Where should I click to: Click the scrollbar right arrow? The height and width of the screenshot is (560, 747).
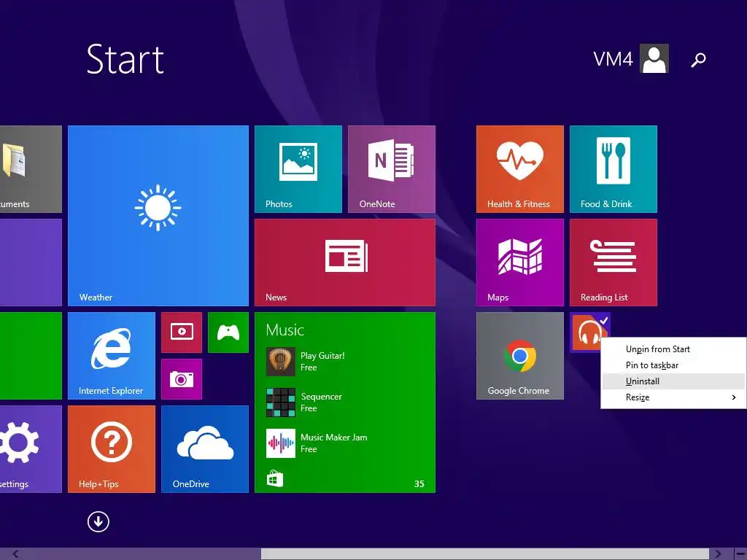point(718,554)
